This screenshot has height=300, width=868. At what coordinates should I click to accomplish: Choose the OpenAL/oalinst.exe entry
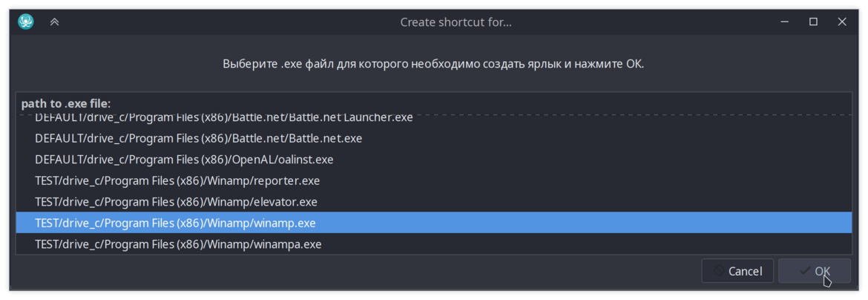pos(433,160)
